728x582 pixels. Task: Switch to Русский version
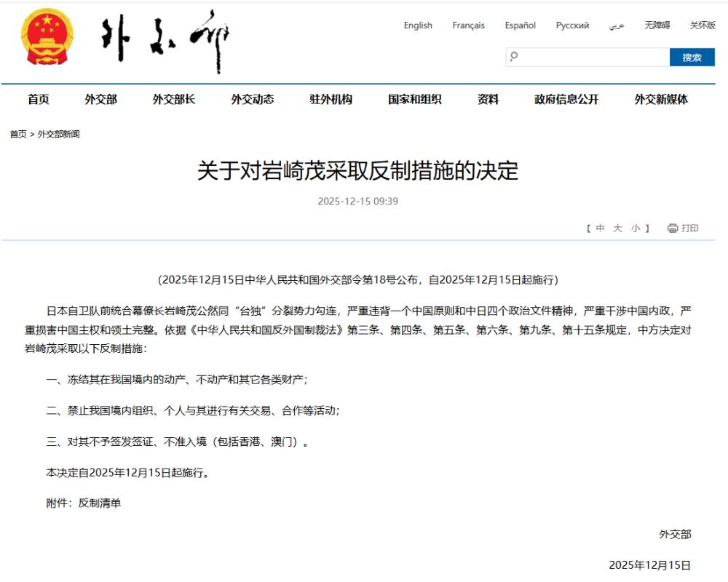tap(572, 25)
